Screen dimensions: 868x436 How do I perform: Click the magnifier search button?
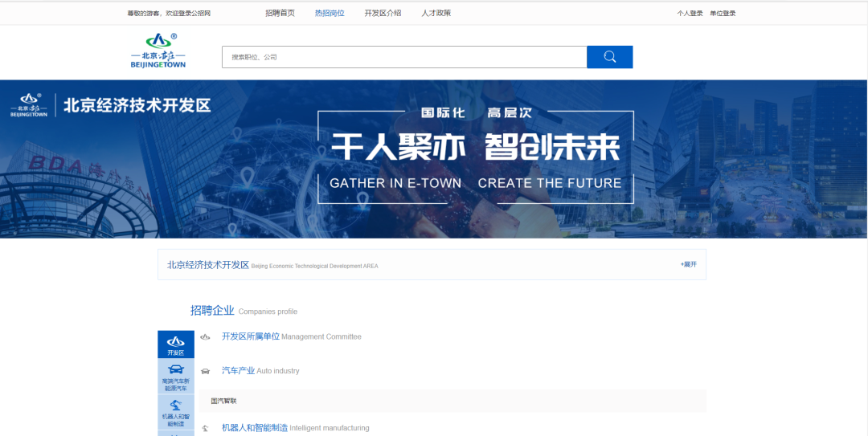609,57
